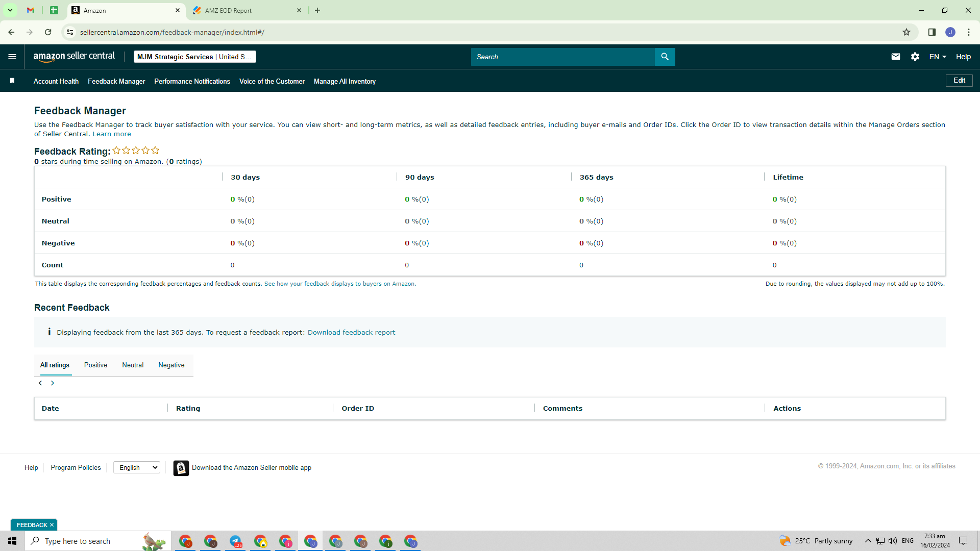Close the FEEDBACK badge with X
The height and width of the screenshot is (551, 980).
pos(52,525)
